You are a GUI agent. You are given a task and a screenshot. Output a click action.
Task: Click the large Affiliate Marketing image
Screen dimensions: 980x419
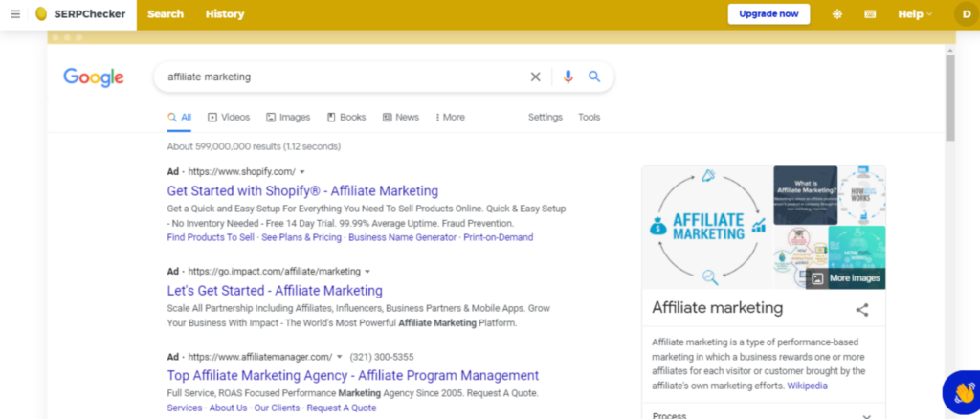pos(707,228)
